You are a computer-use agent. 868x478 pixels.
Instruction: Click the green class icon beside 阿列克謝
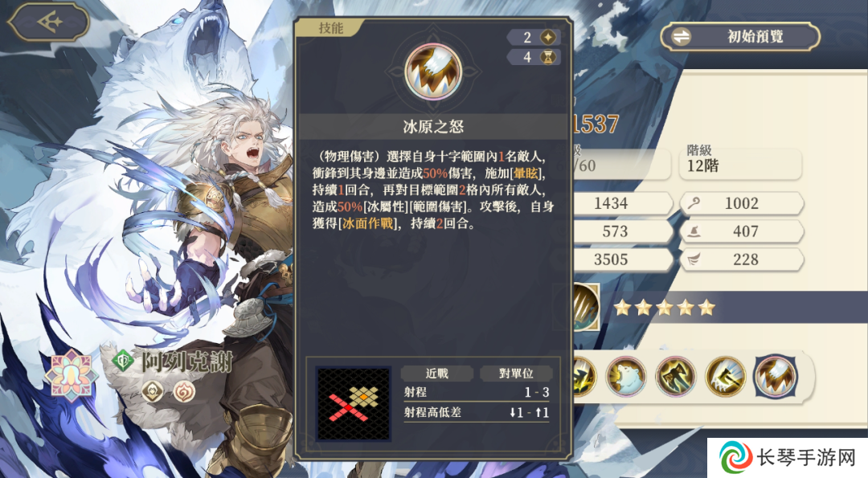[x=123, y=362]
